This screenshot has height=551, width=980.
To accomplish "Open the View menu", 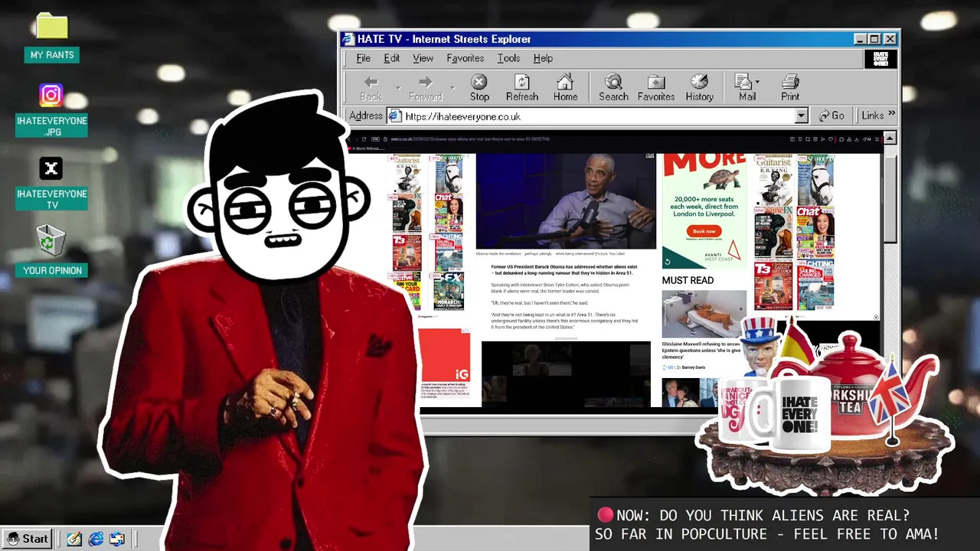I will pyautogui.click(x=423, y=58).
